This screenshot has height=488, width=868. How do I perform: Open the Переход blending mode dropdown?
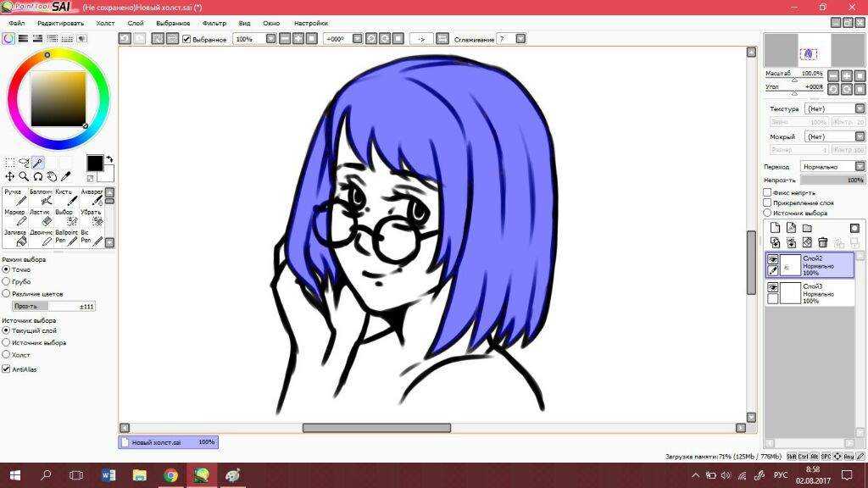point(832,167)
